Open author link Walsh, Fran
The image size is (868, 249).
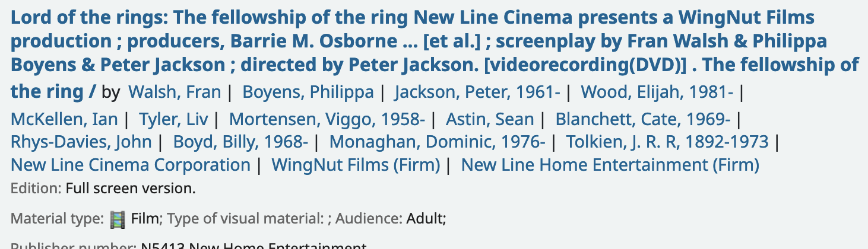point(175,92)
